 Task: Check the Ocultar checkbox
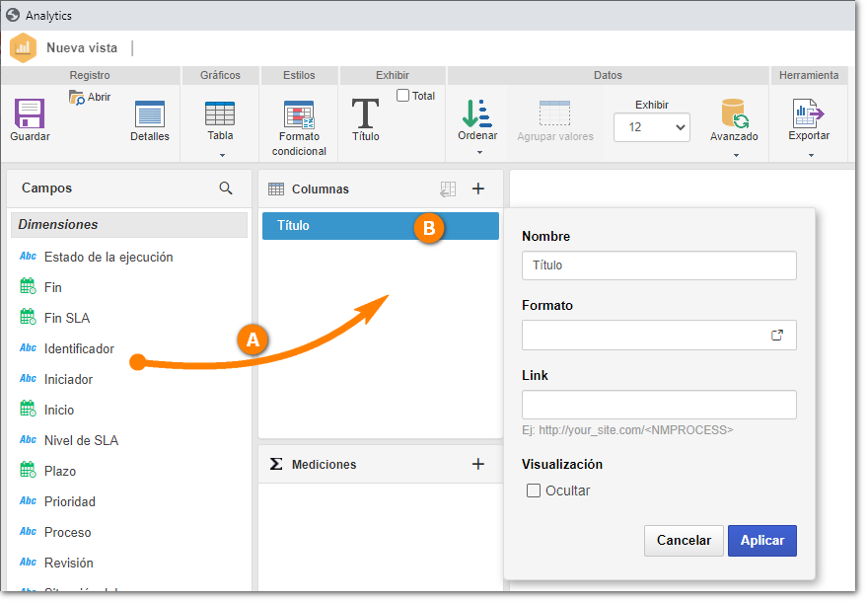[x=533, y=490]
